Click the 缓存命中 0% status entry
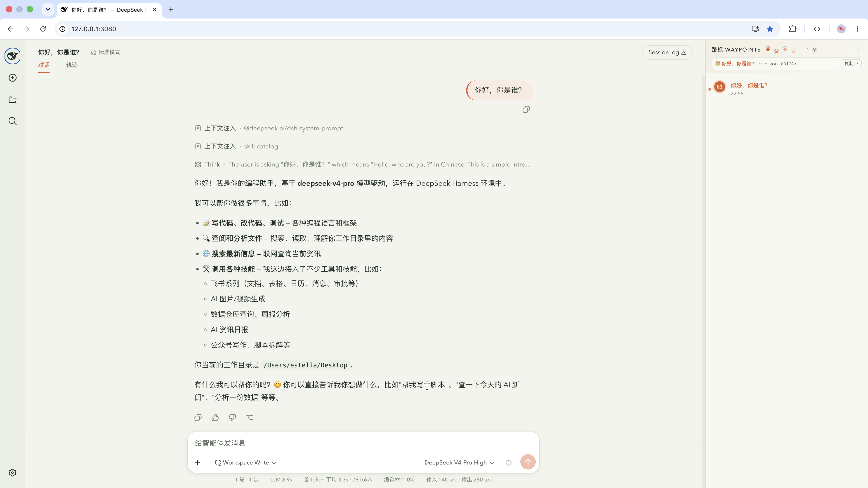This screenshot has width=868, height=488. coord(399,480)
